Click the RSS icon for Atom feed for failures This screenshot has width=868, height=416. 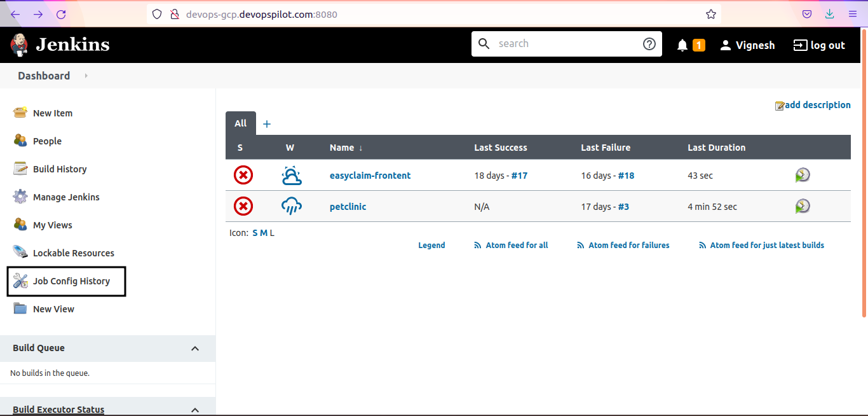tap(581, 245)
